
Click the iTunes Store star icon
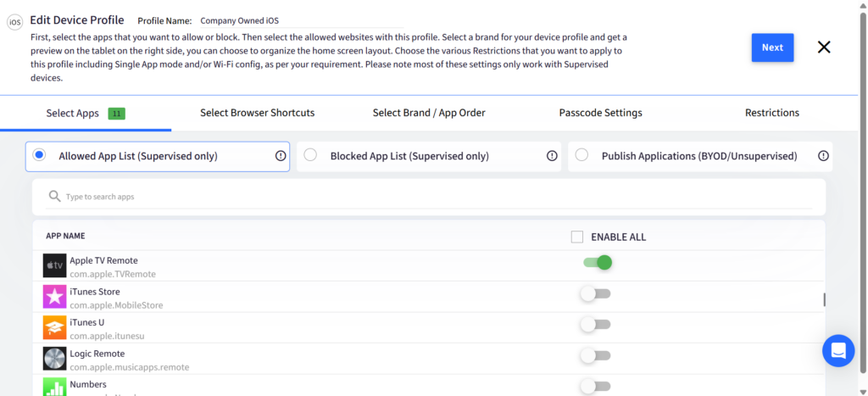point(55,297)
